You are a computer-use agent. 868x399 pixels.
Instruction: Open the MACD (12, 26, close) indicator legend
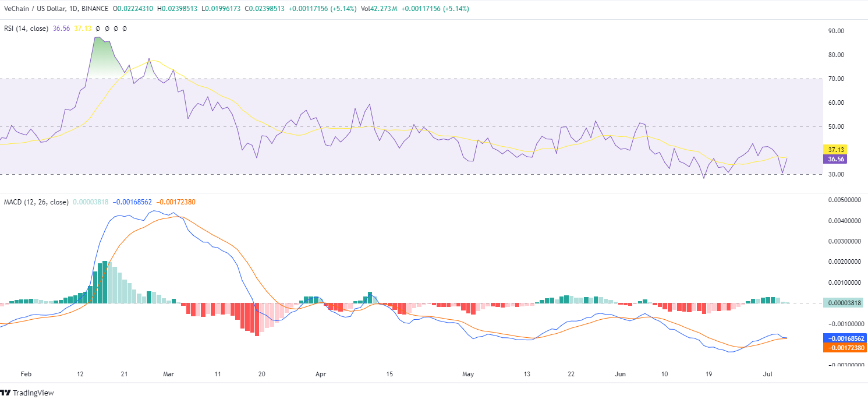tap(36, 202)
